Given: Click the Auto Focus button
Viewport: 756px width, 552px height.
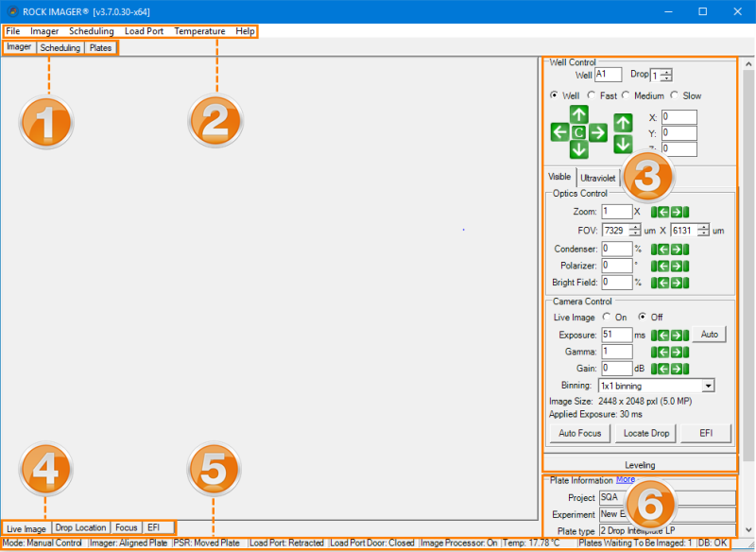Looking at the screenshot, I should [579, 433].
